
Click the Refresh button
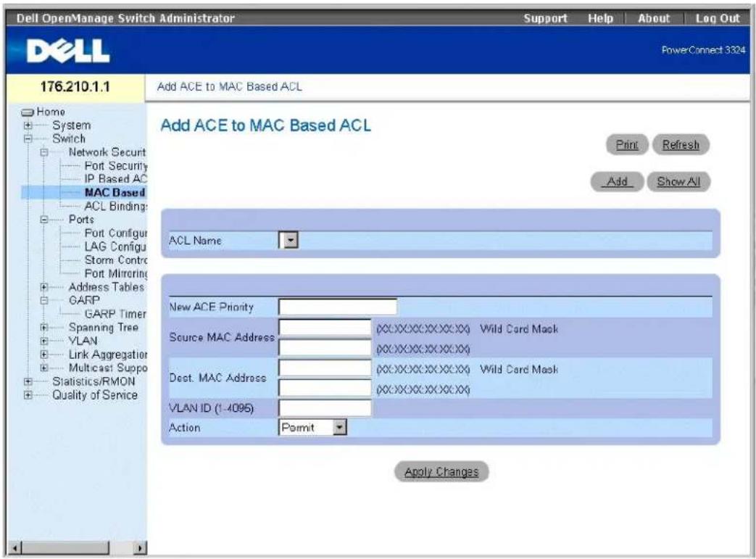tap(681, 145)
